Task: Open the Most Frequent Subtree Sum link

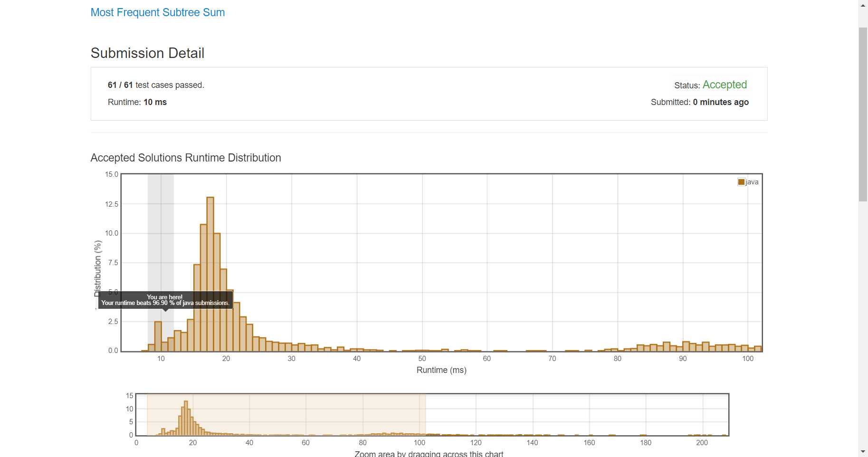Action: tap(158, 12)
